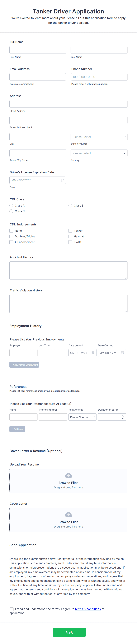
Task: Check the Tanker endorsement box
Action: tap(70, 231)
